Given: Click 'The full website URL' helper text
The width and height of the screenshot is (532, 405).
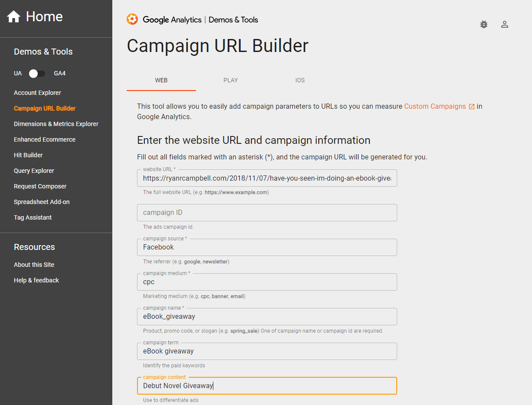Looking at the screenshot, I should click(206, 192).
